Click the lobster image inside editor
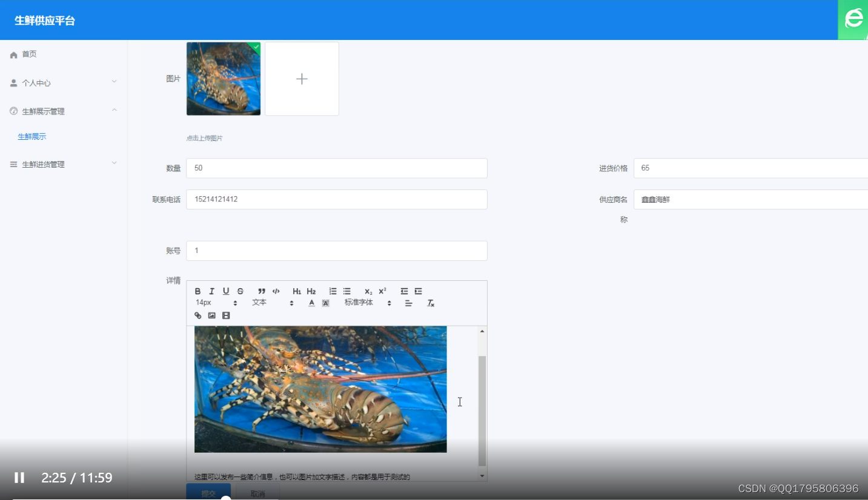Image resolution: width=868 pixels, height=500 pixels. pos(320,389)
